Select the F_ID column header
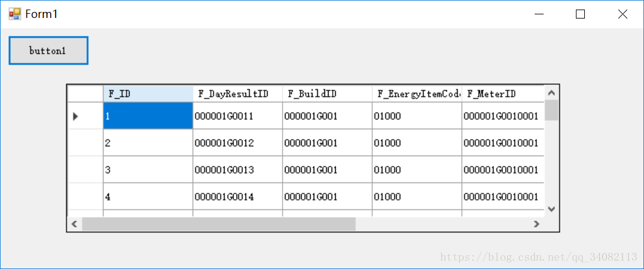Viewport: 644px width, 269px height. (148, 94)
